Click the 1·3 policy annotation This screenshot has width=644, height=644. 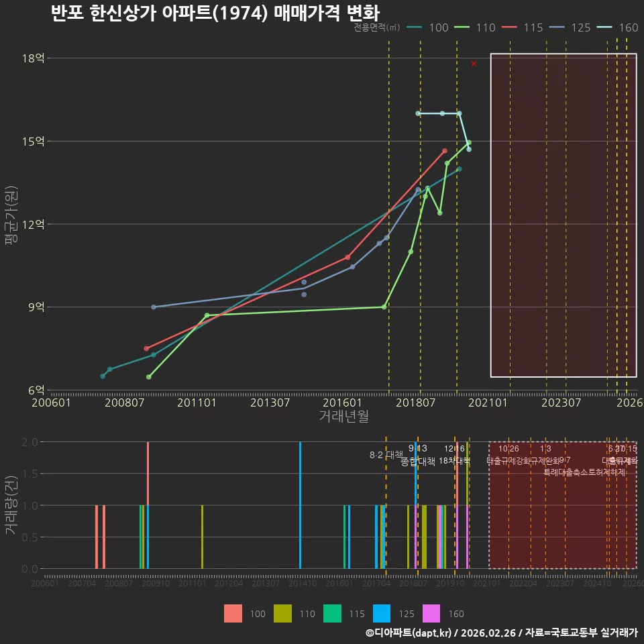tap(545, 449)
